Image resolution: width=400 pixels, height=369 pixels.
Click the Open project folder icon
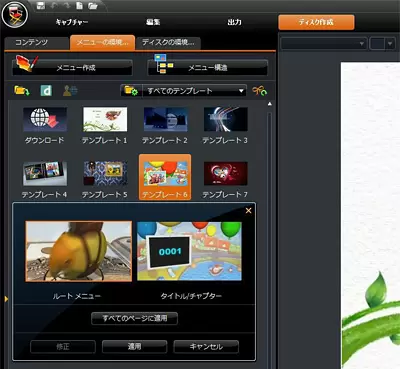pos(93,5)
